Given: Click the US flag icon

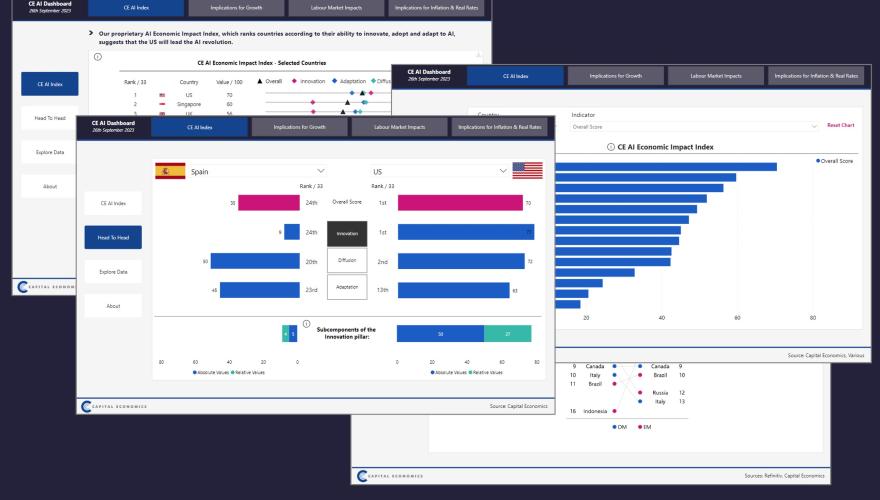Looking at the screenshot, I should pyautogui.click(x=526, y=171).
